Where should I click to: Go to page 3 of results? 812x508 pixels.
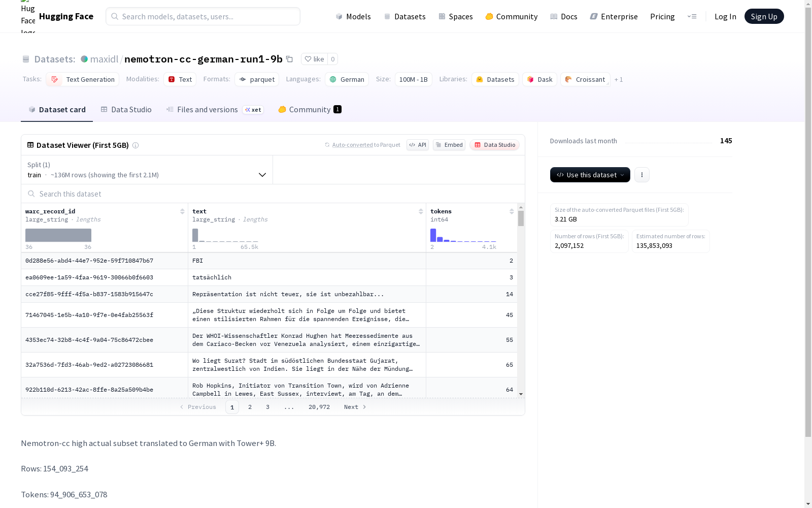coord(267,407)
